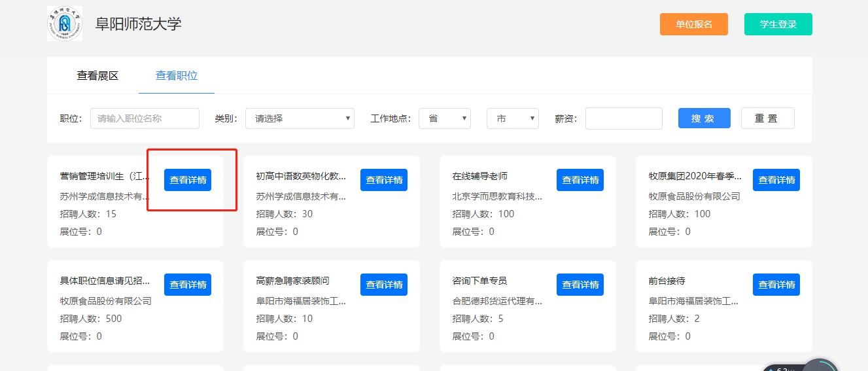
Task: Open 查看详情 for 初高中语数英物化教 job
Action: [384, 180]
